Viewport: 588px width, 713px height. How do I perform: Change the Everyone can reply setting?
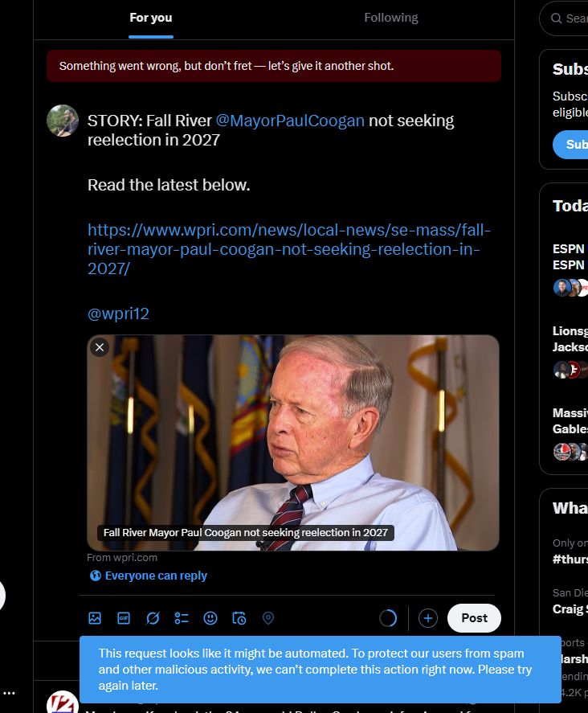point(148,576)
